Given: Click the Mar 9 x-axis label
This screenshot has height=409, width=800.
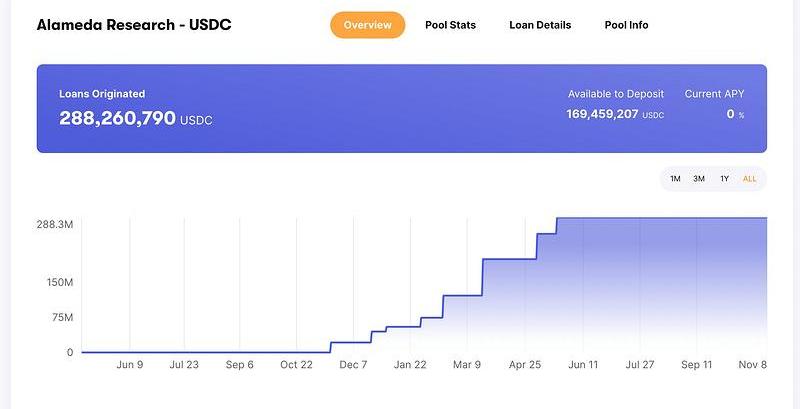Looking at the screenshot, I should click(467, 365).
